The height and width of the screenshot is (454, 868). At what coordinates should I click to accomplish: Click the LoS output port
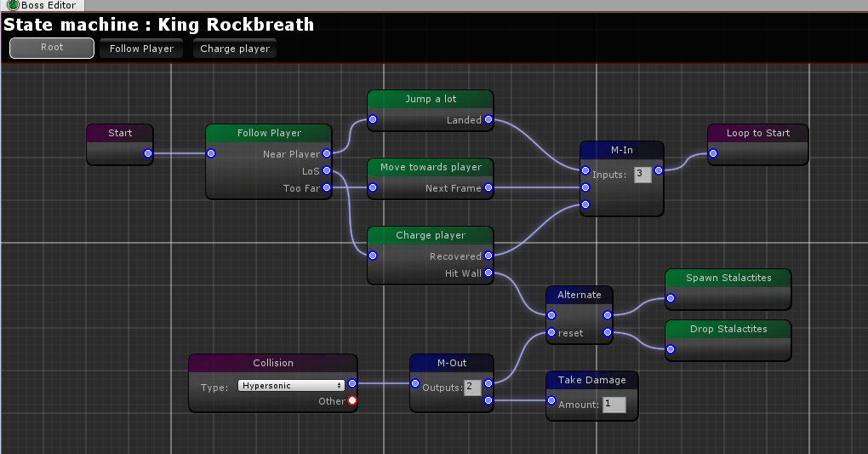327,171
